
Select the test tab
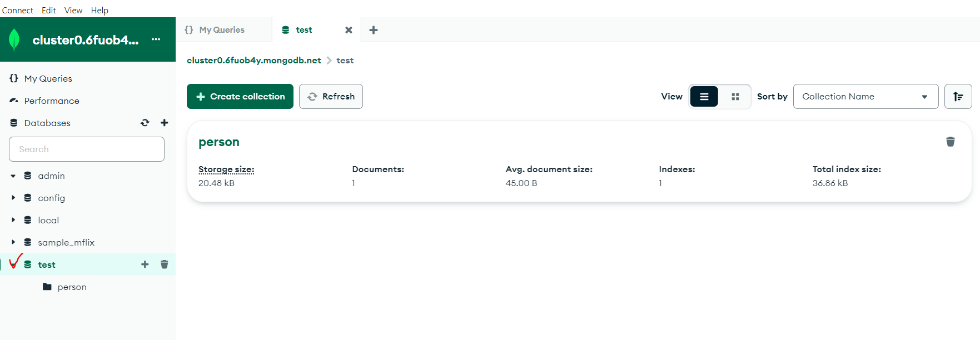pyautogui.click(x=304, y=30)
